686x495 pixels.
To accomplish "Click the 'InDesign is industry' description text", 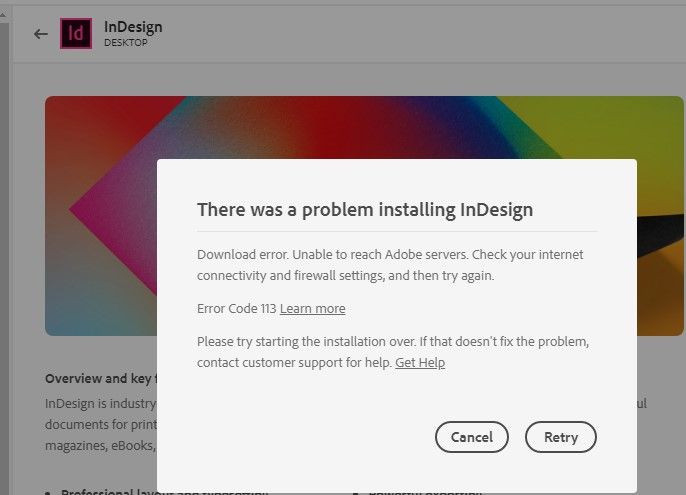I will (x=100, y=402).
